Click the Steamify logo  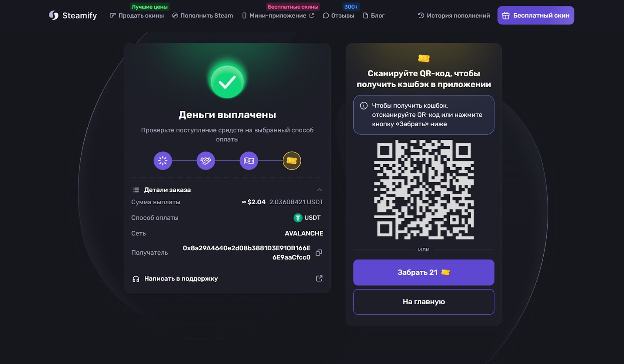point(73,16)
